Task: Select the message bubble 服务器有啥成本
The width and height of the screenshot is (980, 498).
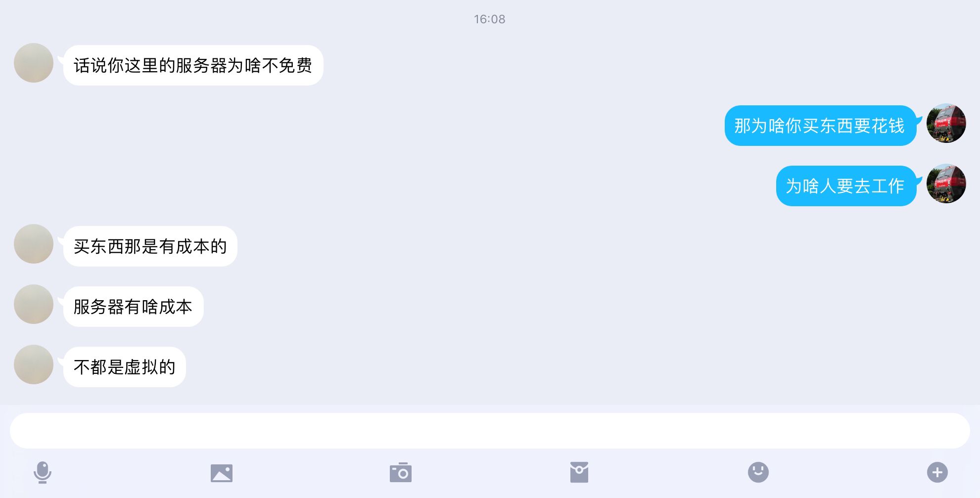Action: 133,307
